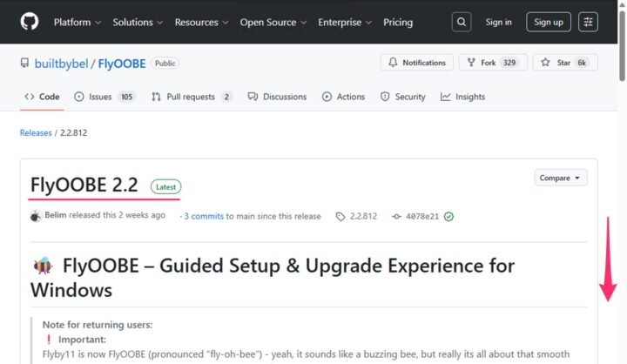Viewport: 627px width, 364px height.
Task: Expand the Open Source menu
Action: coord(273,22)
